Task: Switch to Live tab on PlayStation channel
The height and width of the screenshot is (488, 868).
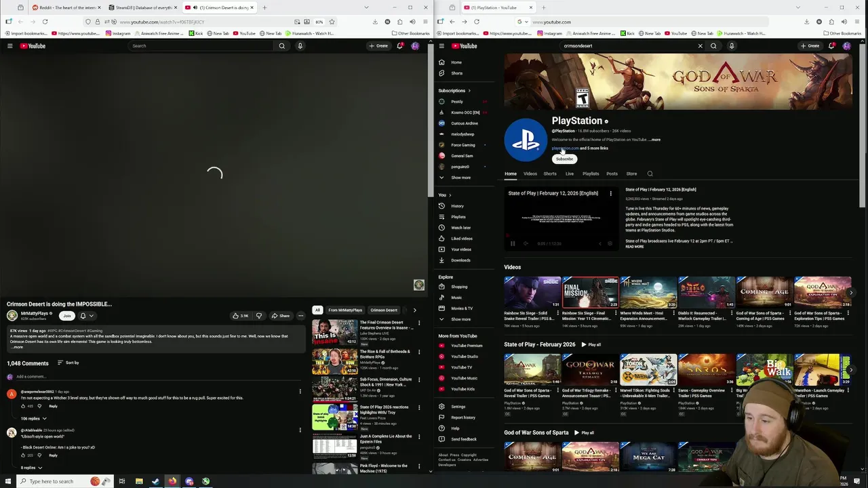Action: 570,174
